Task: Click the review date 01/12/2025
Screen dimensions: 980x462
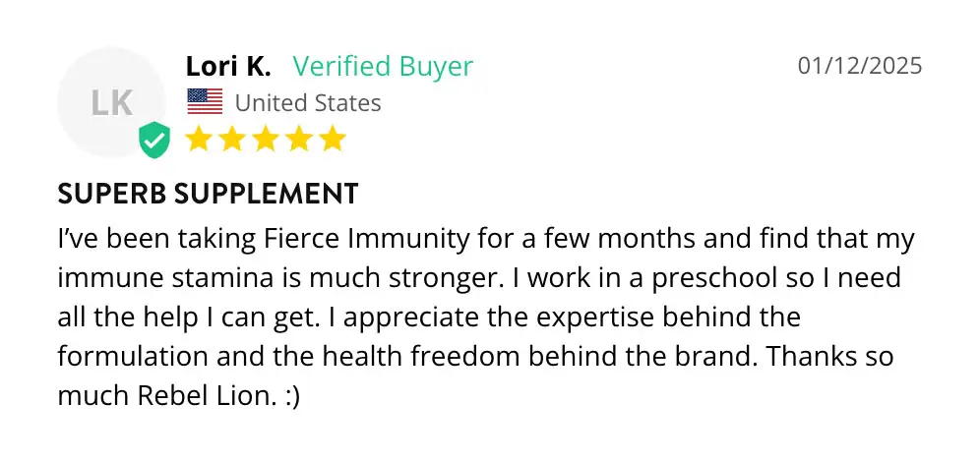Action: [x=860, y=66]
